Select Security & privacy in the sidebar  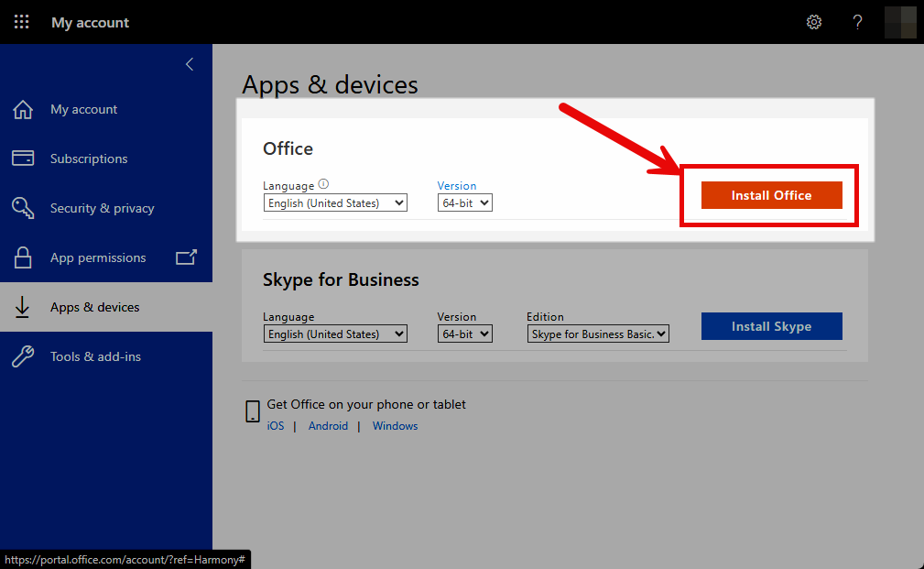coord(101,208)
